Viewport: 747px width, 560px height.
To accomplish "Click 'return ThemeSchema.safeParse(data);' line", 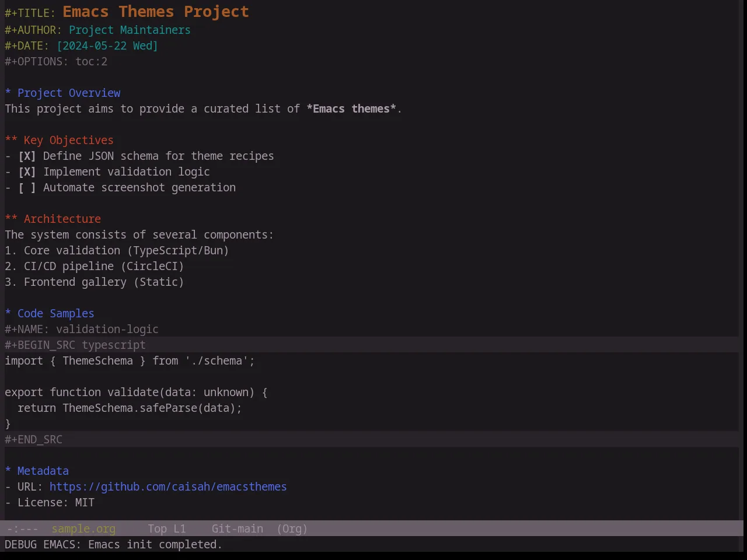I will coord(130,408).
